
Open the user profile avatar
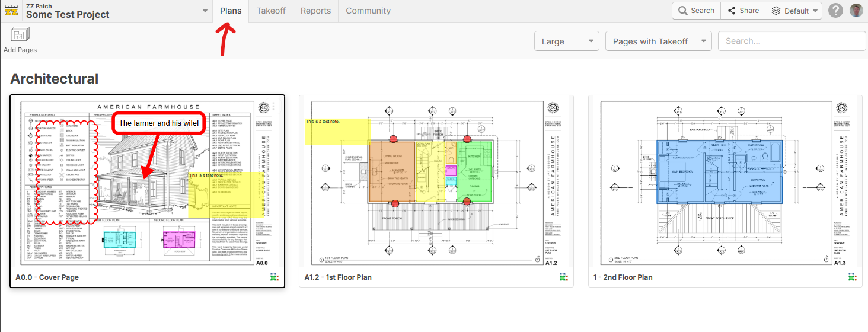[856, 11]
